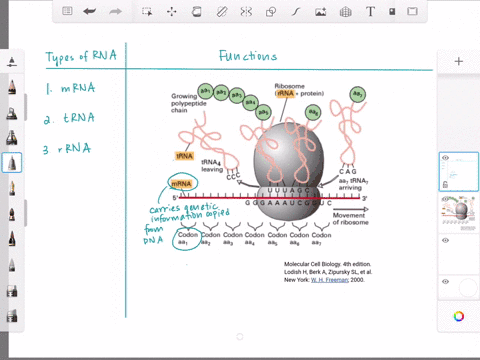The height and width of the screenshot is (360, 480).
Task: Open the gallery menu icon in top toolbar
Action: pyautogui.click(x=67, y=11)
